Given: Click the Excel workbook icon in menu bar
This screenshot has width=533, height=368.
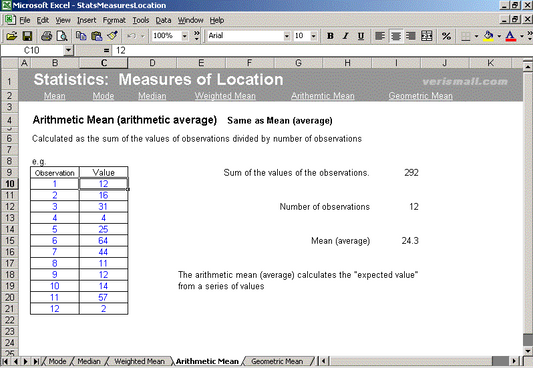Looking at the screenshot, I should 10,20.
